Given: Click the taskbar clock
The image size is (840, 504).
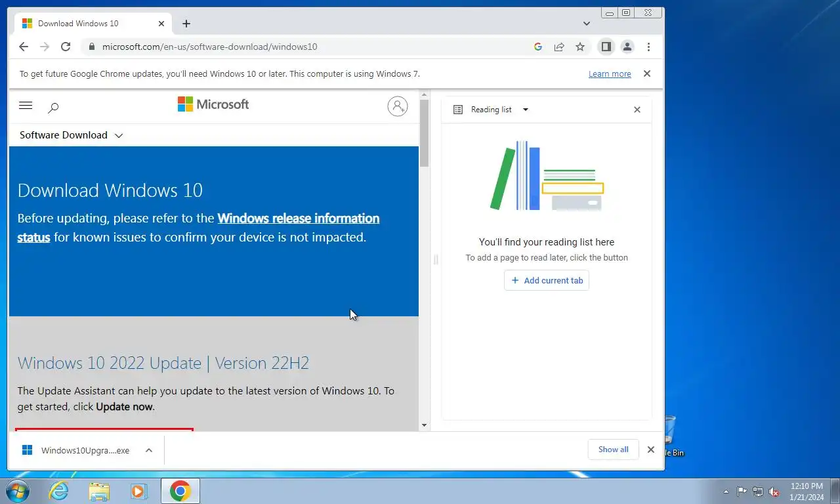Looking at the screenshot, I should point(807,492).
